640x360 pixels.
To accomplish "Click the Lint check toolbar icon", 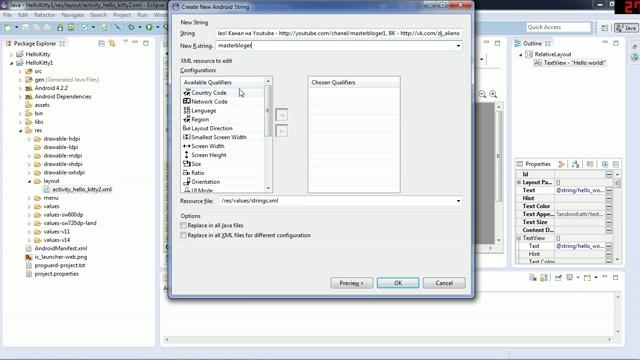I will pos(84,27).
